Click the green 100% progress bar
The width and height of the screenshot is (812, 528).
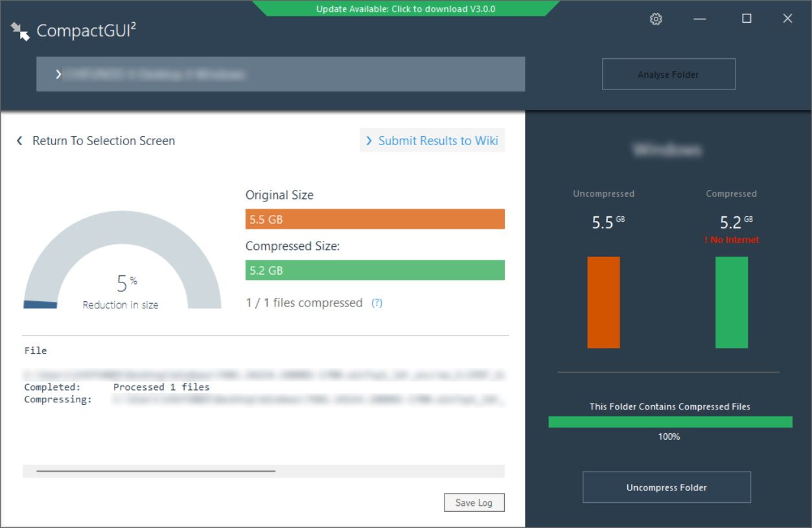(670, 421)
